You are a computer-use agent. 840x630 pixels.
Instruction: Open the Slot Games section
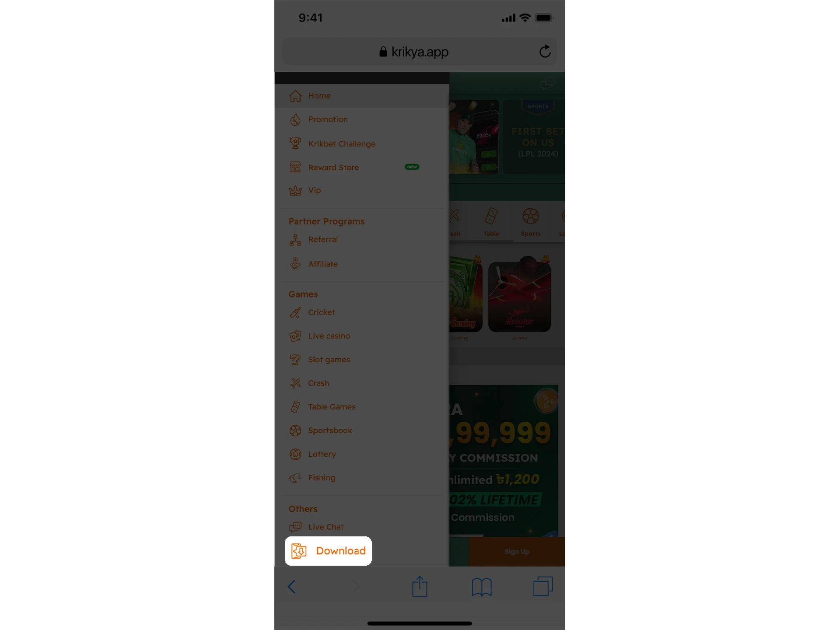click(x=329, y=359)
